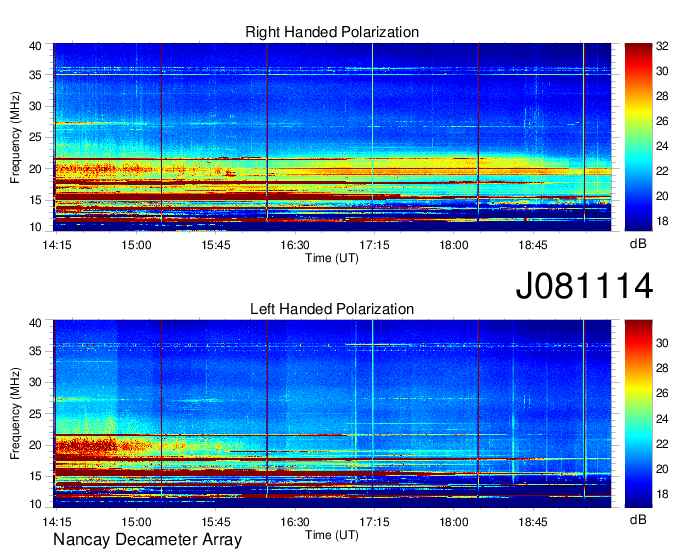Click the 14:15 tick under Left Handed plot
This screenshot has width=680, height=552.
57,522
